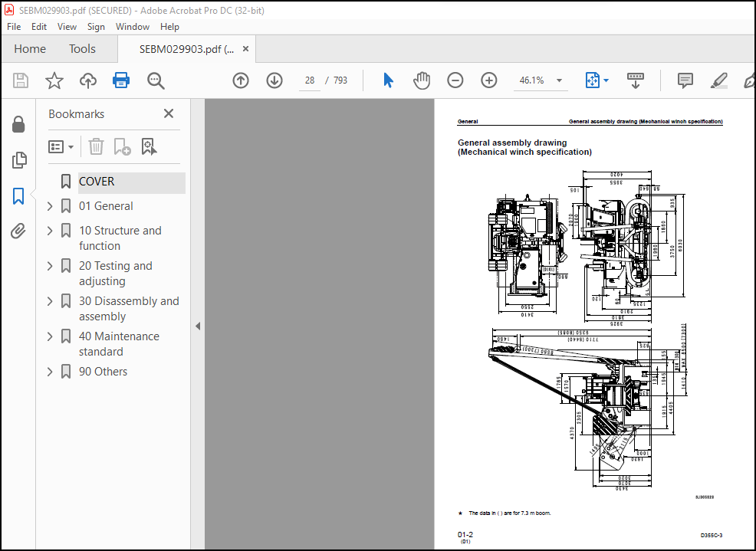Viewport: 756px width, 551px height.
Task: Expand the 10 Structure and function bookmark
Action: 50,231
